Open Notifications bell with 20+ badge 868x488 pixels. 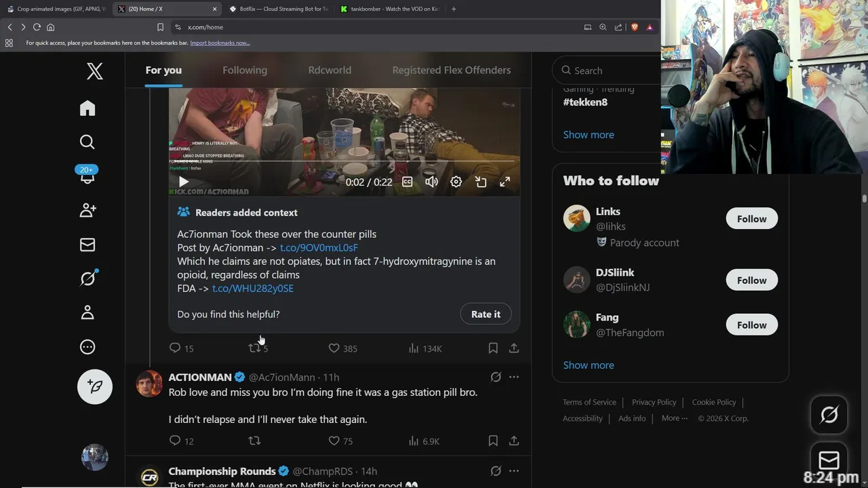click(x=87, y=175)
